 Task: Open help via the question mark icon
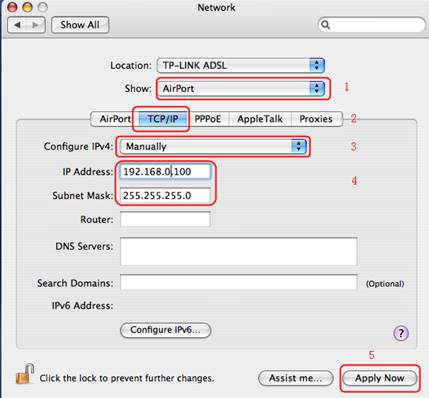pyautogui.click(x=401, y=333)
